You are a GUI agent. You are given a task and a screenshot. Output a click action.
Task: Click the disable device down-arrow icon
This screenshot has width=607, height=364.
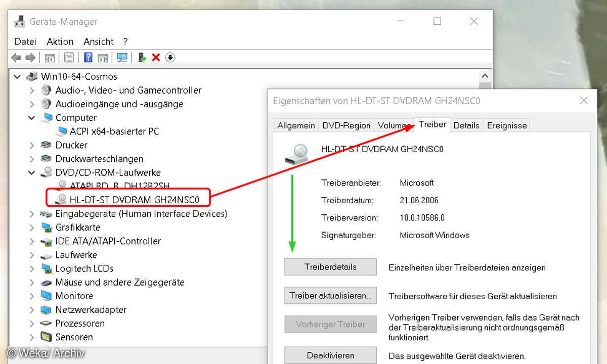(170, 58)
